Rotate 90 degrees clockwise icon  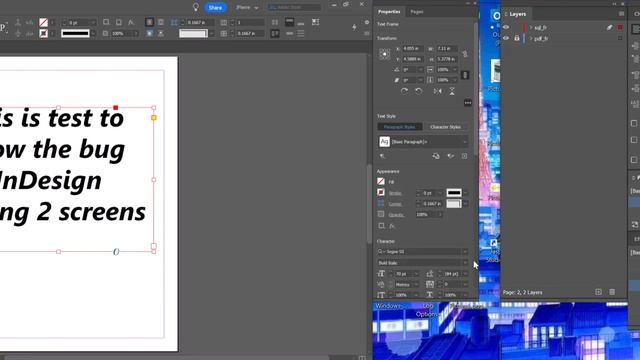tap(404, 91)
